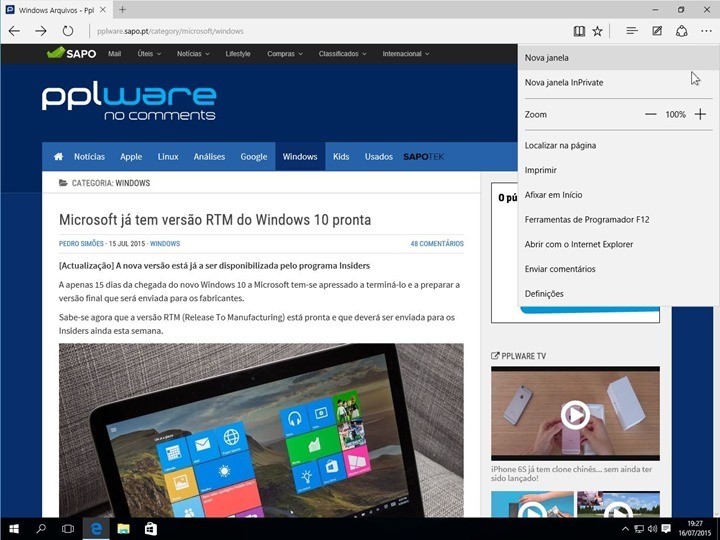Close the Windows Arquivos tab

tap(103, 10)
